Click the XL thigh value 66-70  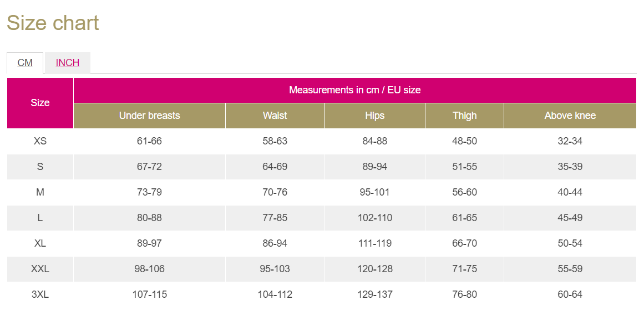click(x=464, y=243)
